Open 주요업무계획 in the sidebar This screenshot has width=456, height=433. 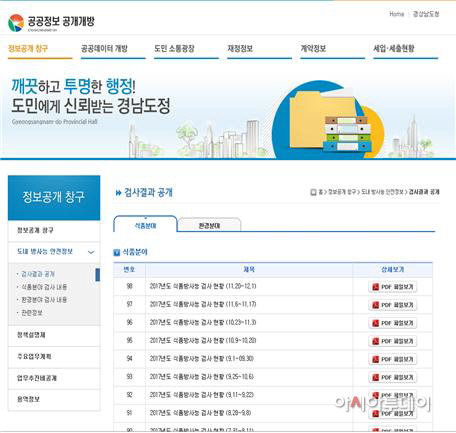(34, 356)
